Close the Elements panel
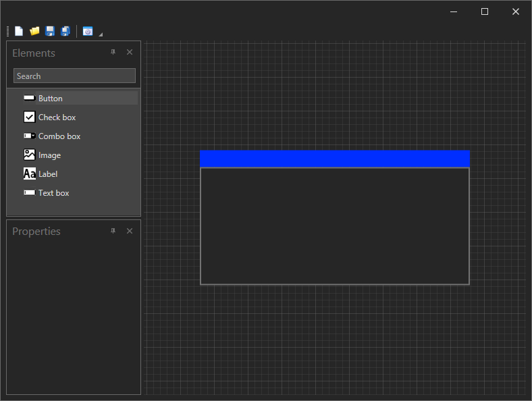Image resolution: width=532 pixels, height=401 pixels. pos(129,52)
